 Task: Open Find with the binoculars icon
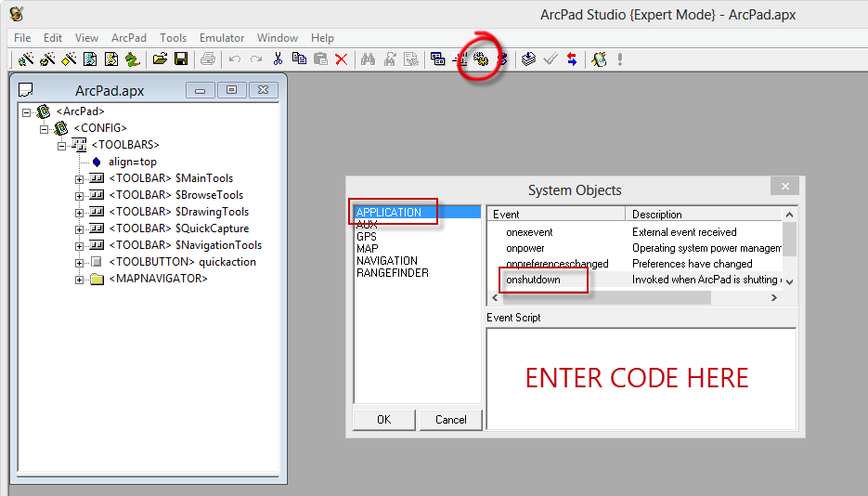click(x=369, y=59)
